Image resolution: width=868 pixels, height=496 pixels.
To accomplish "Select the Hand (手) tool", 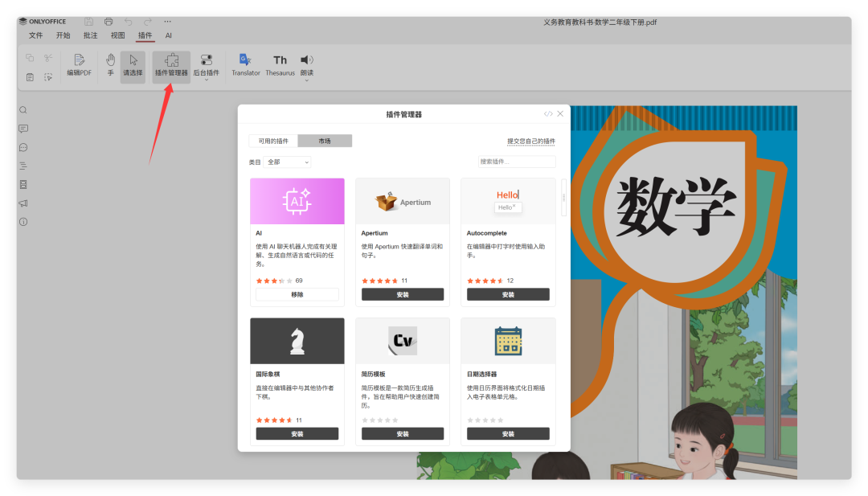I will click(x=110, y=65).
